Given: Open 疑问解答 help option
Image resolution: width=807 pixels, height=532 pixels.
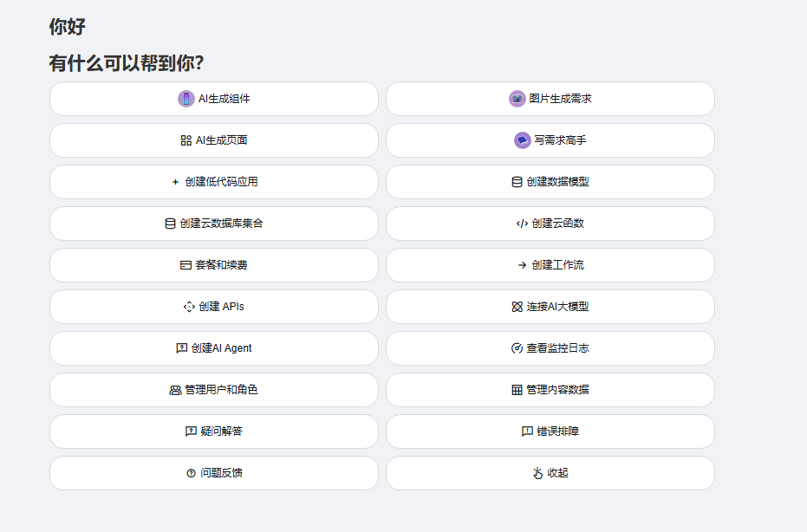Looking at the screenshot, I should click(214, 431).
